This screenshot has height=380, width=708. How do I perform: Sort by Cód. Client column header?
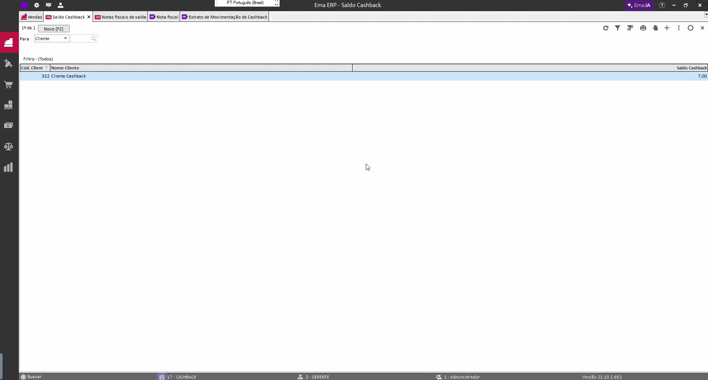[35, 68]
